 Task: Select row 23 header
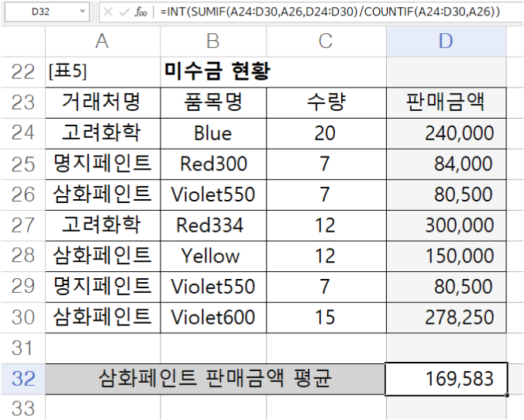[x=23, y=102]
